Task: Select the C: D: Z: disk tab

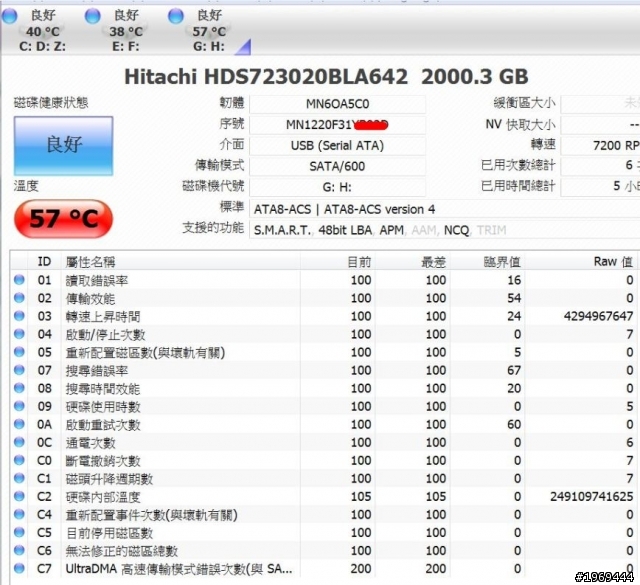Action: 42,30
